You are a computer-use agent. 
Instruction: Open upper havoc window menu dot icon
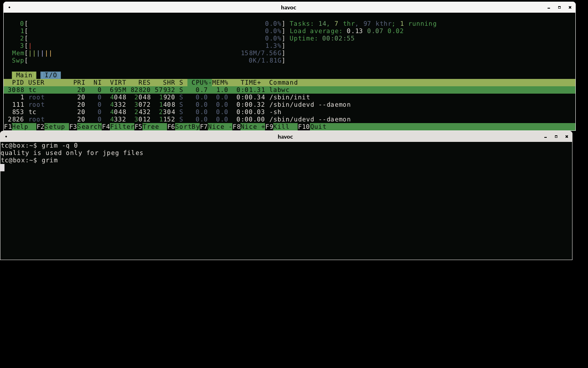pyautogui.click(x=9, y=7)
